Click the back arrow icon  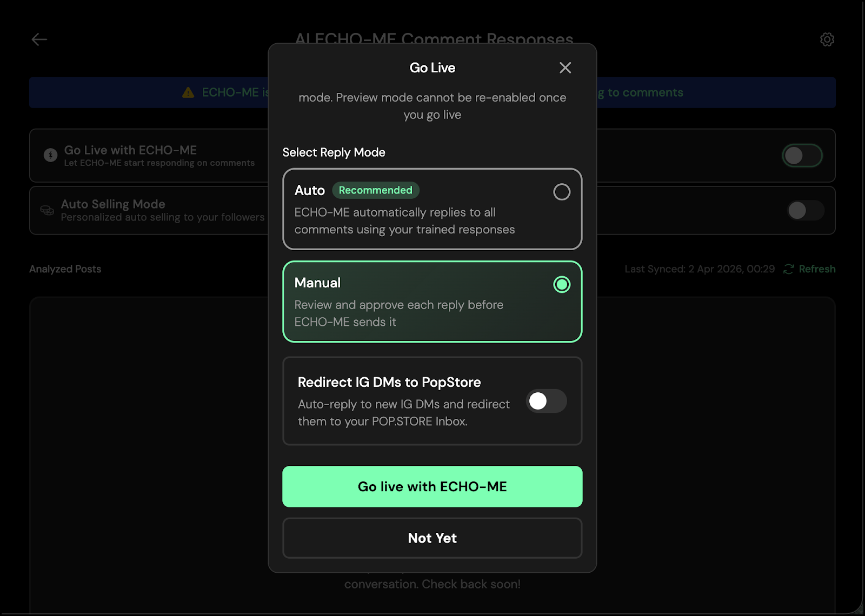click(39, 39)
